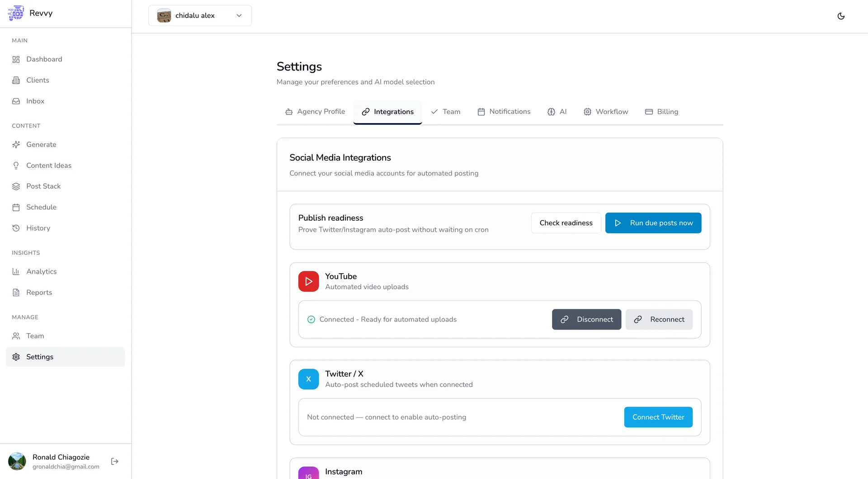This screenshot has height=479, width=868.
Task: Go to Team in Manage section
Action: (65, 336)
